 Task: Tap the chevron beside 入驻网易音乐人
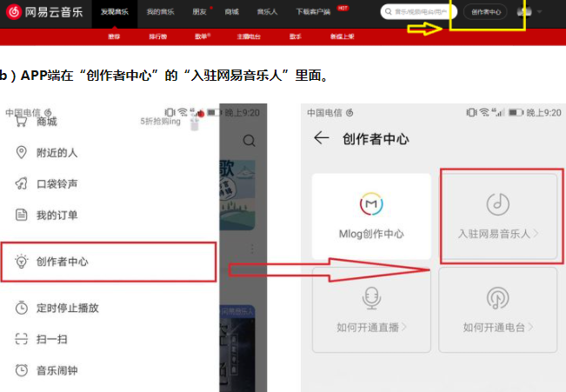(536, 234)
